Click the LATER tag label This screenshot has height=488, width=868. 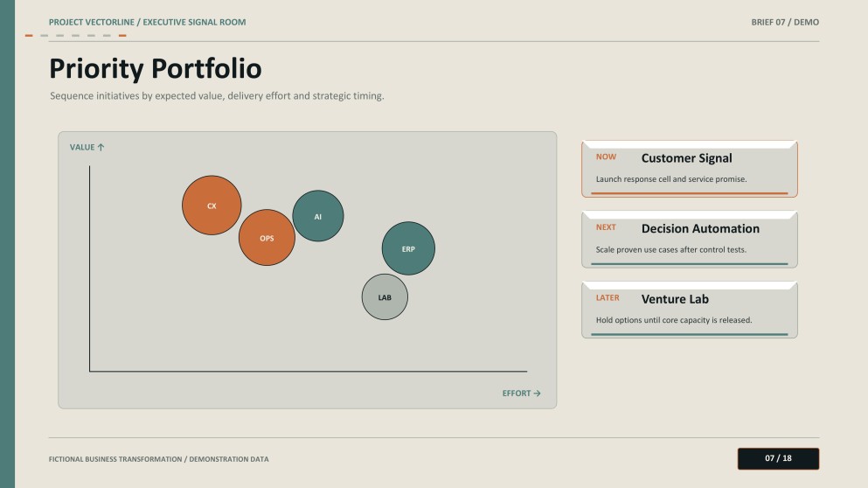pyautogui.click(x=608, y=297)
